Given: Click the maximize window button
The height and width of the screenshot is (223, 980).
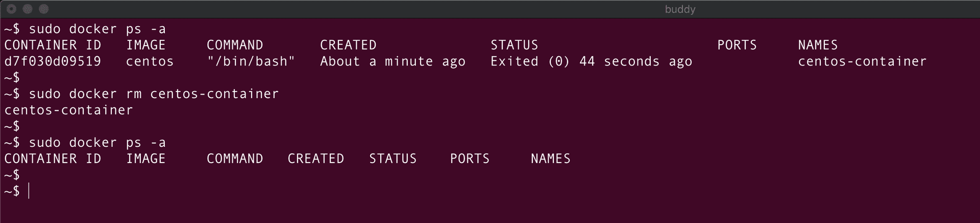Looking at the screenshot, I should 44,9.
